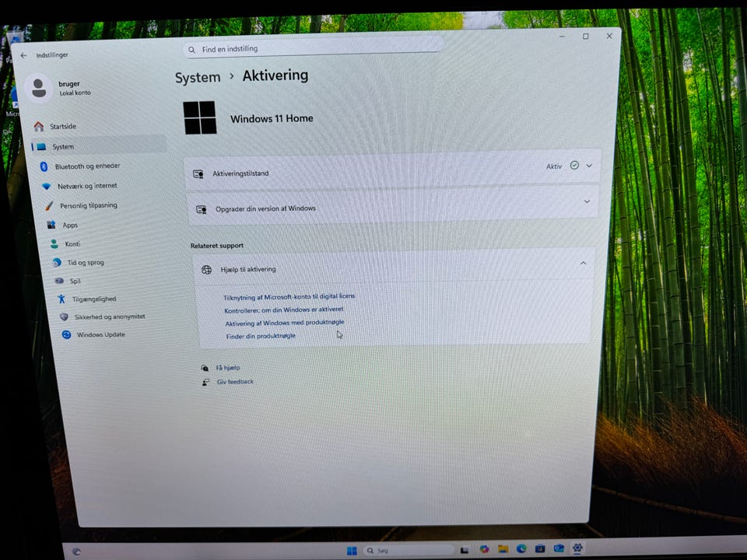Open Outlook from the taskbar
The image size is (747, 560).
(x=559, y=548)
